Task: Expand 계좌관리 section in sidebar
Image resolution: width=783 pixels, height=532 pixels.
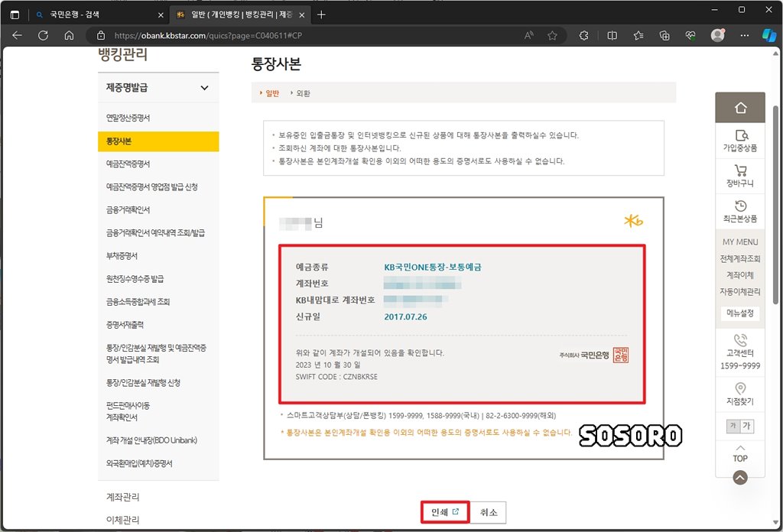Action: [123, 497]
